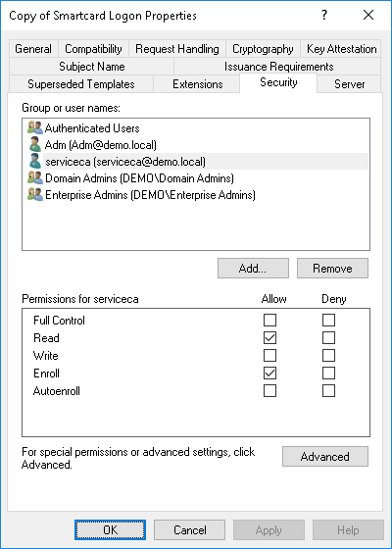The width and height of the screenshot is (392, 549).
Task: Select Enterprise Admins in the list
Action: [x=150, y=195]
